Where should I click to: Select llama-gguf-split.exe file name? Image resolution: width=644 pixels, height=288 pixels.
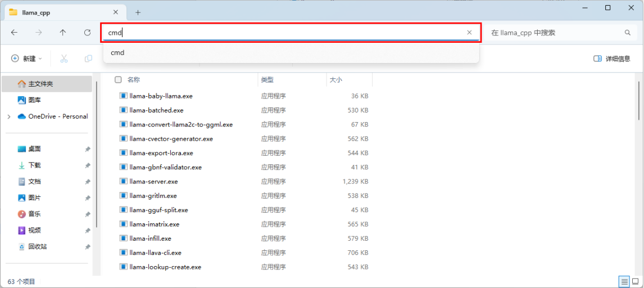click(x=158, y=210)
